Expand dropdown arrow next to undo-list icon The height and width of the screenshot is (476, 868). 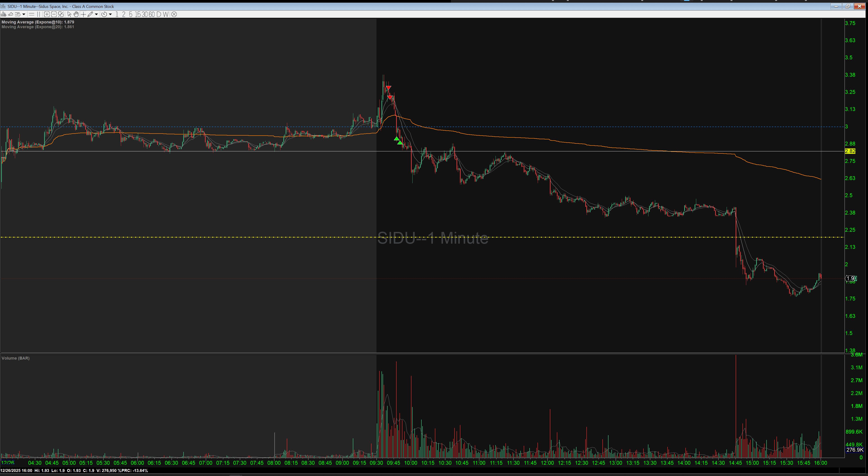coord(24,14)
